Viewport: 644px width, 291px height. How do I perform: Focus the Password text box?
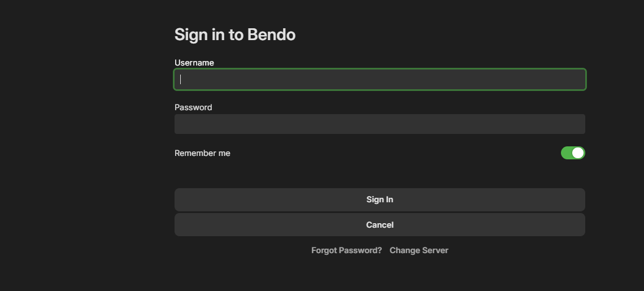pos(380,124)
